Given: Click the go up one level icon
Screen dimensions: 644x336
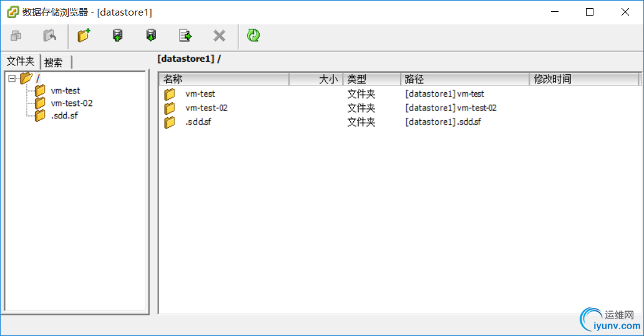Looking at the screenshot, I should [x=50, y=36].
